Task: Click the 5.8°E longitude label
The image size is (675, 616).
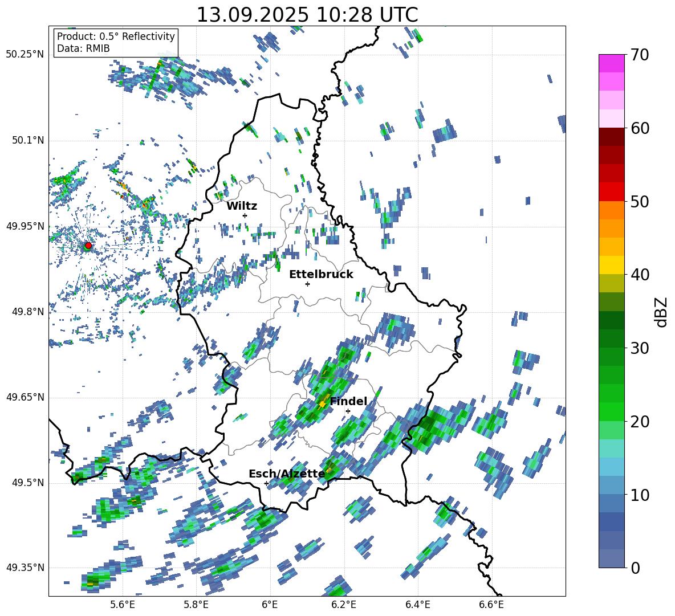Action: pos(196,605)
